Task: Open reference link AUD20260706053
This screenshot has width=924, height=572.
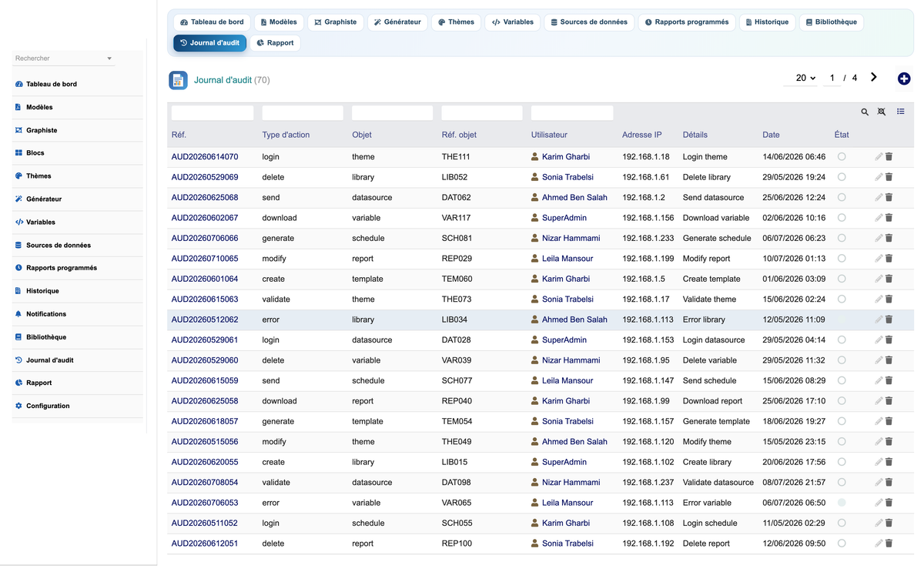Action: pos(205,503)
